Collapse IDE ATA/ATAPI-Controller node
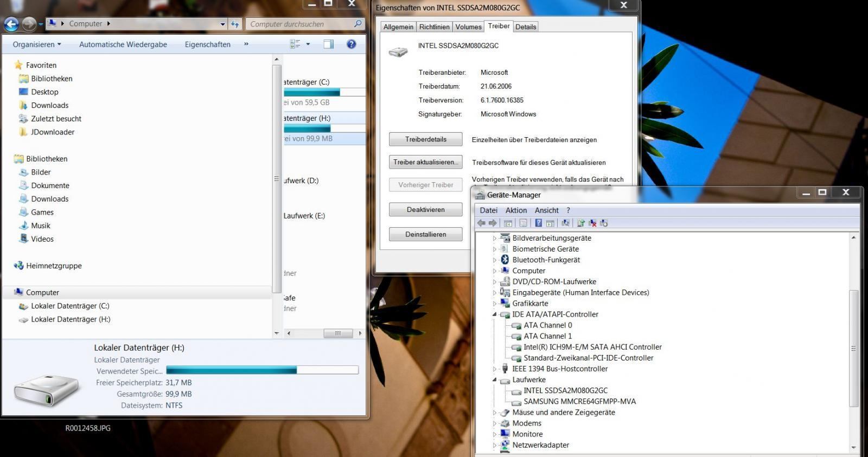868x457 pixels. pos(494,314)
